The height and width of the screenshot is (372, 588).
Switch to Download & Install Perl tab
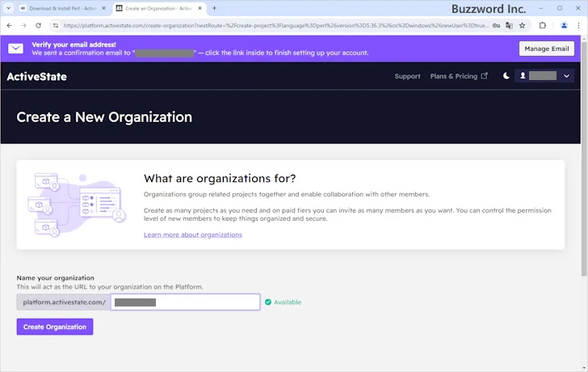(x=63, y=8)
